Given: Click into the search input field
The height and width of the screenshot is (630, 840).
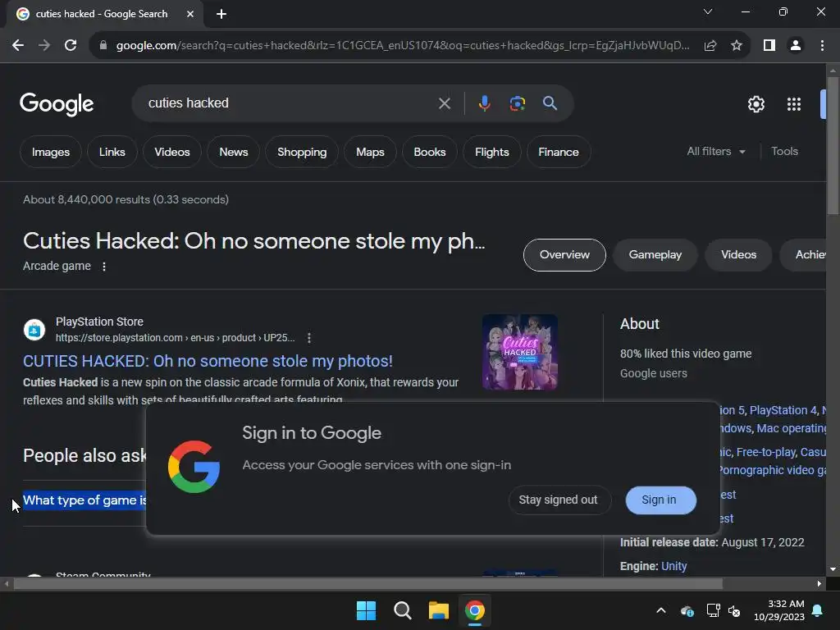Looking at the screenshot, I should pos(290,103).
